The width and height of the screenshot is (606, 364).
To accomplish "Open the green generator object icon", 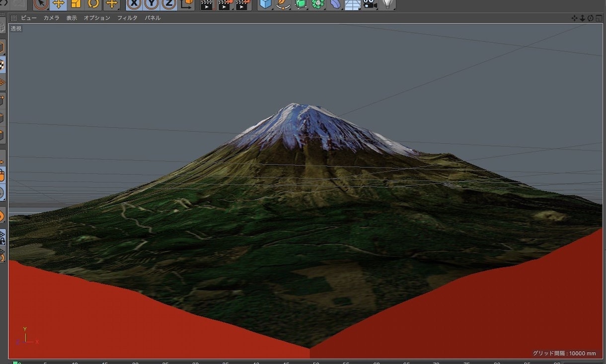I will pos(301,4).
